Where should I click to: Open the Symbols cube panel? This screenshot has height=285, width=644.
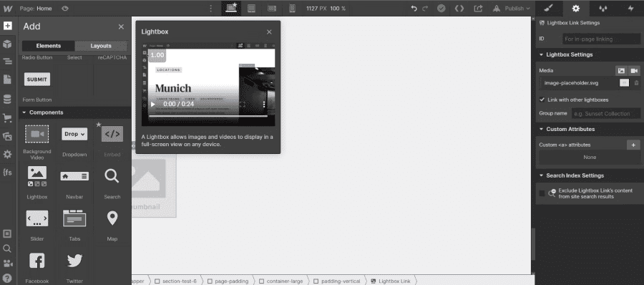[7, 44]
